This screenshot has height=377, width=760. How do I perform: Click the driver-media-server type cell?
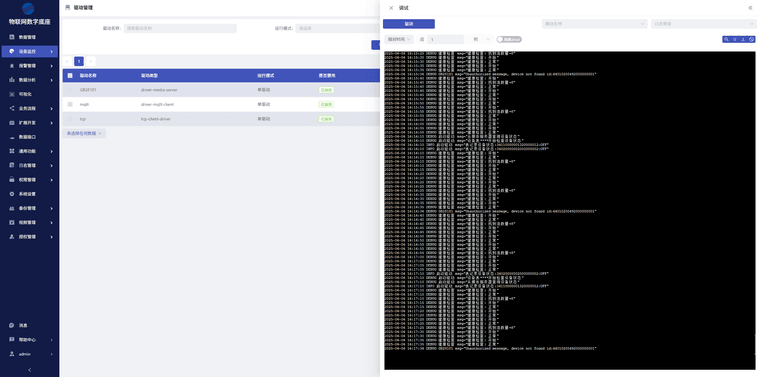coord(159,90)
